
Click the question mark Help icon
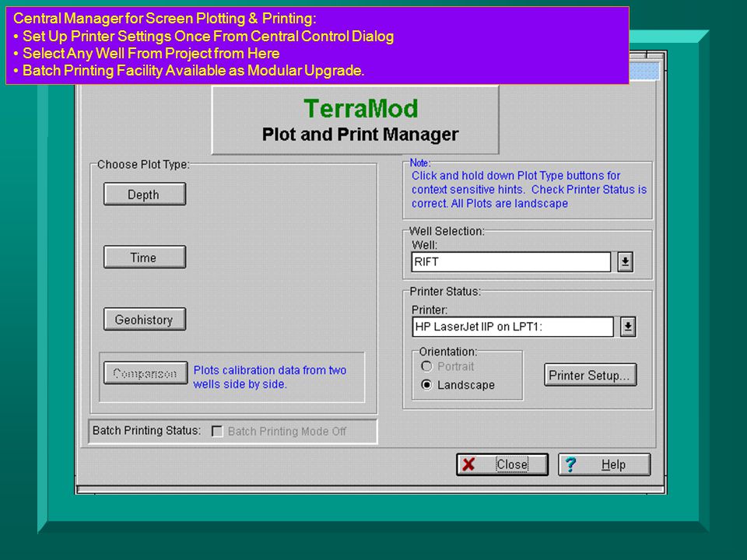click(x=570, y=465)
